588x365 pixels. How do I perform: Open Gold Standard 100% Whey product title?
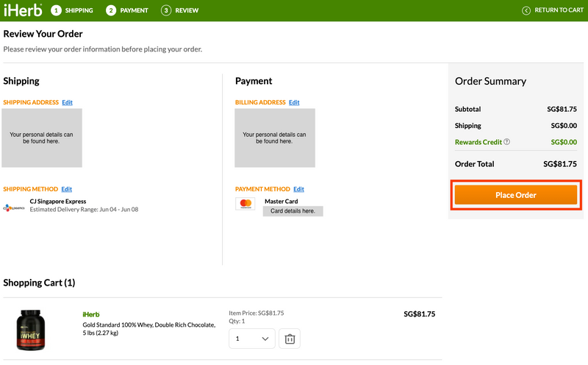point(149,329)
